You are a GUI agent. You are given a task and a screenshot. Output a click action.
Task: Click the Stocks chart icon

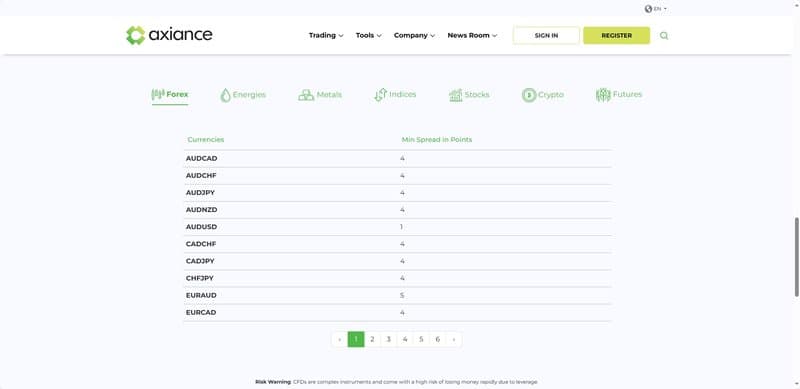[456, 95]
